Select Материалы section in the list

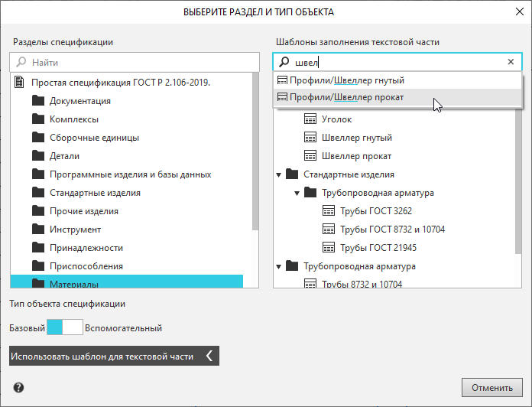(74, 285)
